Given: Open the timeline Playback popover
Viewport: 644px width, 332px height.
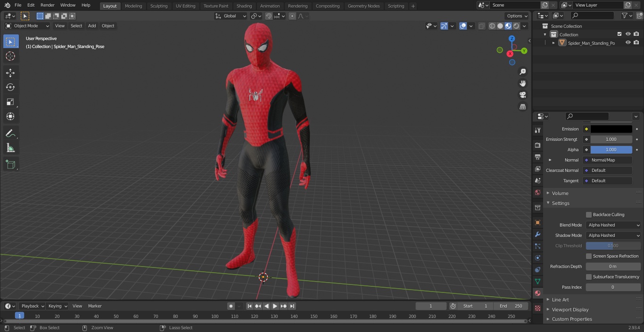Looking at the screenshot, I should (33, 306).
